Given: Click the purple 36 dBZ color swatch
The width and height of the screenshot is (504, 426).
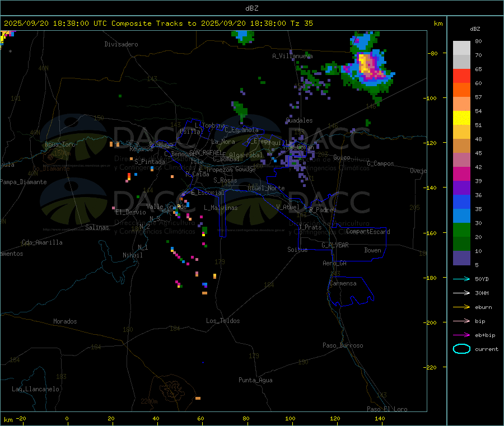Looking at the screenshot, I should 461,188.
